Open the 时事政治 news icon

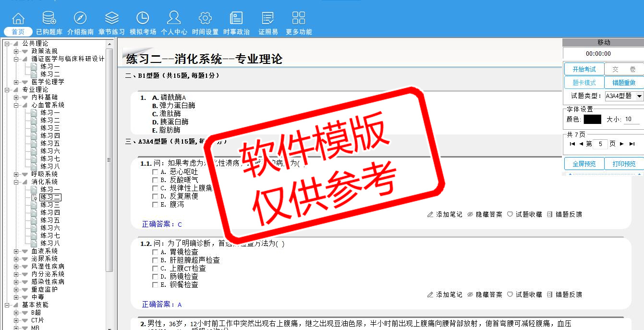(236, 18)
